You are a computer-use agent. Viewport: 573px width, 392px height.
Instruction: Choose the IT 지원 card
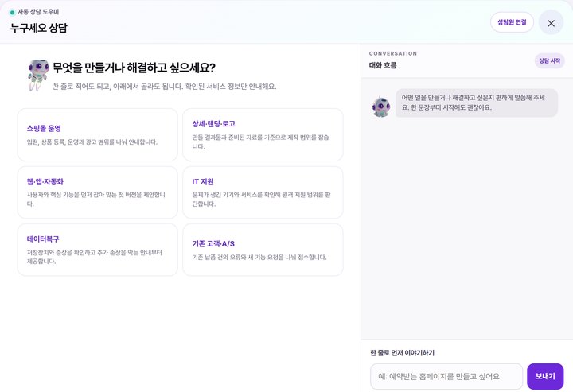point(263,192)
